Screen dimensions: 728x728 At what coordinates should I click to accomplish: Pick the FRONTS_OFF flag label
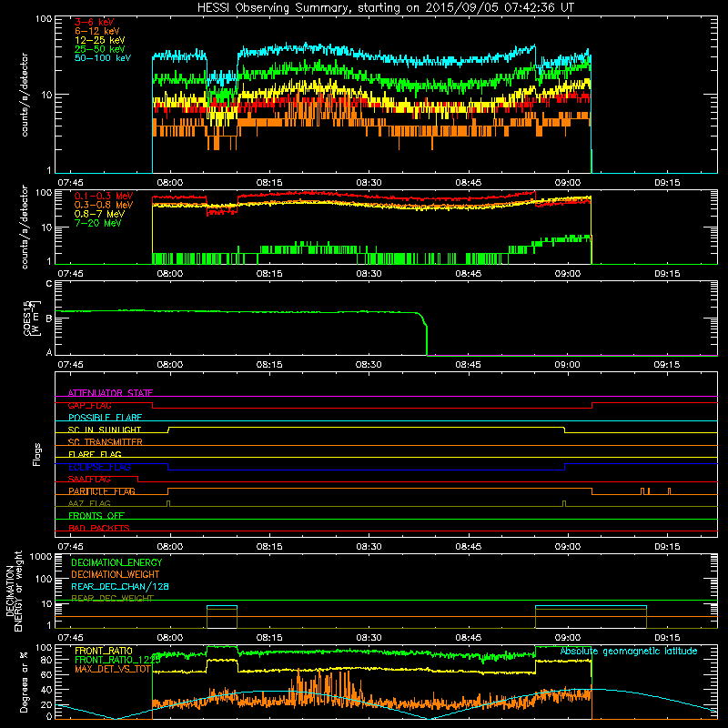tap(96, 516)
